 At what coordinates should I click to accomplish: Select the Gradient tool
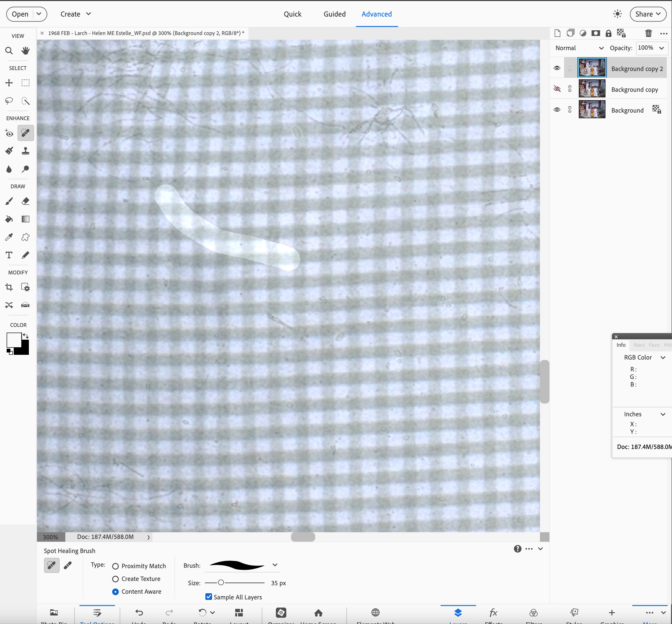point(25,219)
